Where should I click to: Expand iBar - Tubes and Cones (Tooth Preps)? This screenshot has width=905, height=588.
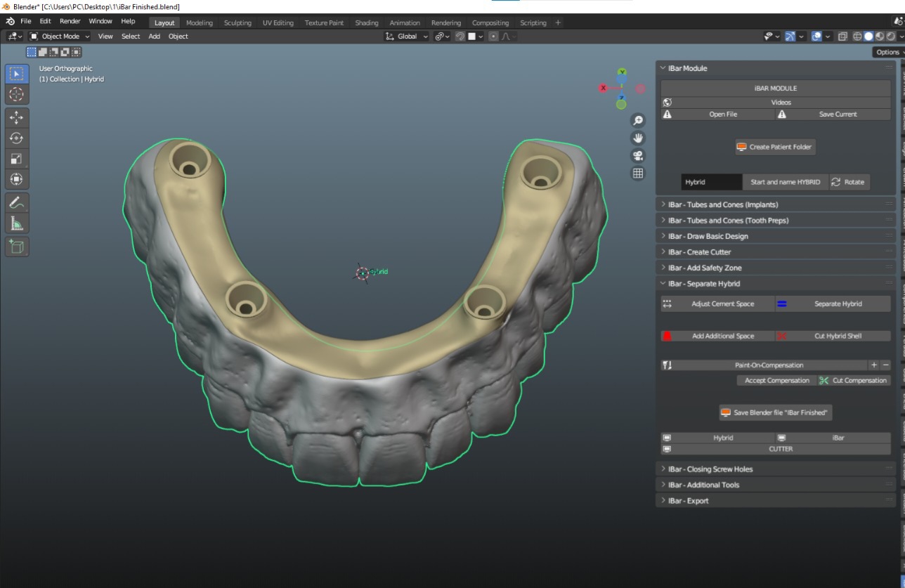(x=776, y=221)
